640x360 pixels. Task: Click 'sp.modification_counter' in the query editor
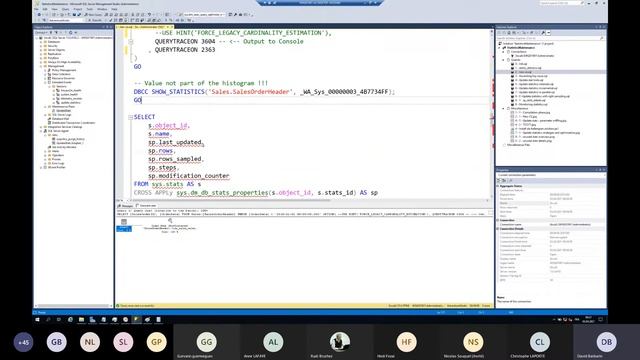click(x=189, y=176)
